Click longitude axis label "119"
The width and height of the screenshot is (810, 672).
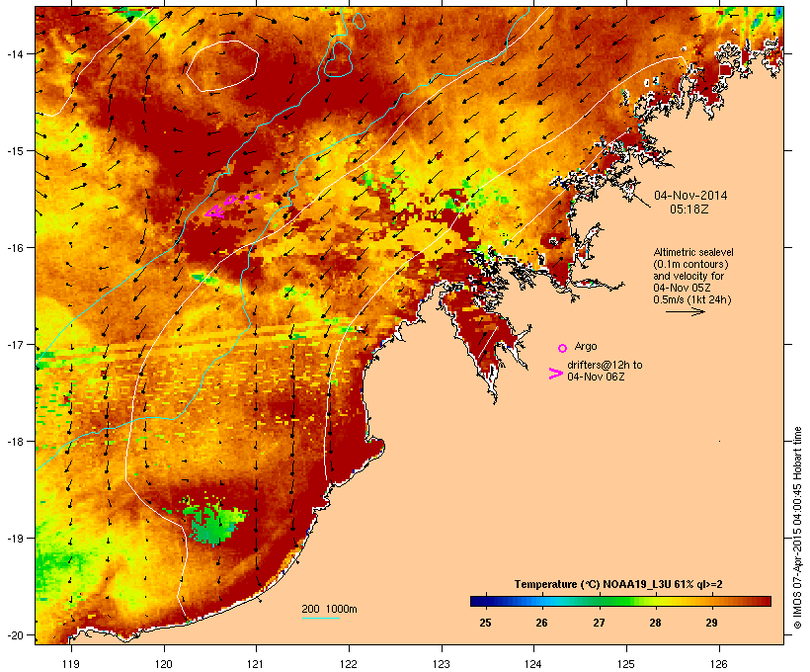click(71, 664)
